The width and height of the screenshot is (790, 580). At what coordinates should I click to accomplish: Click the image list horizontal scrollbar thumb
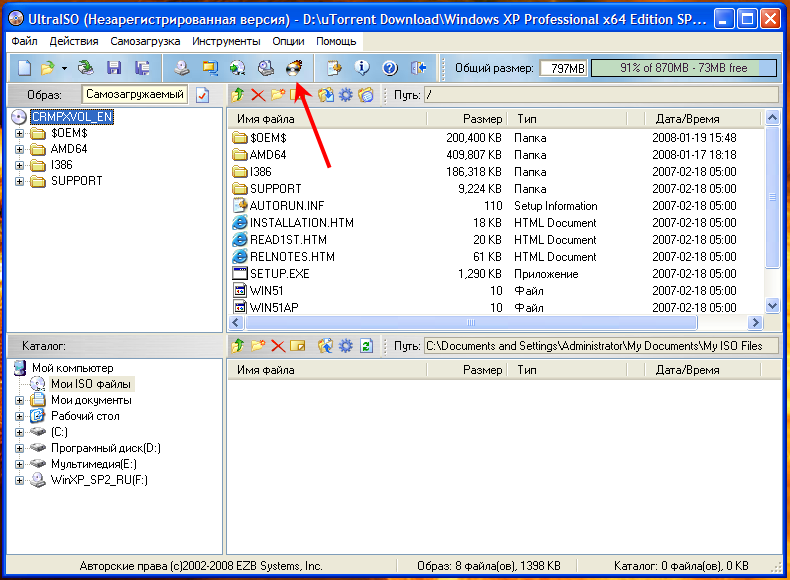click(x=471, y=323)
